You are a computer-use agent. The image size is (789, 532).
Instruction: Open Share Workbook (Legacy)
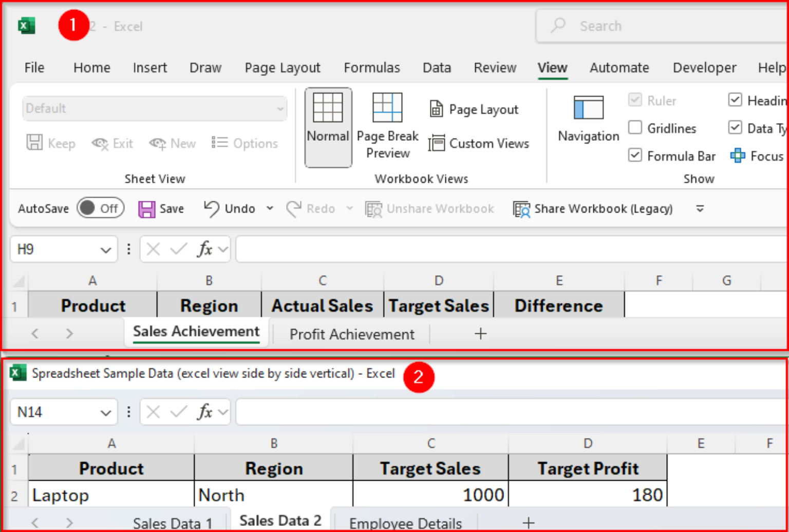[593, 208]
